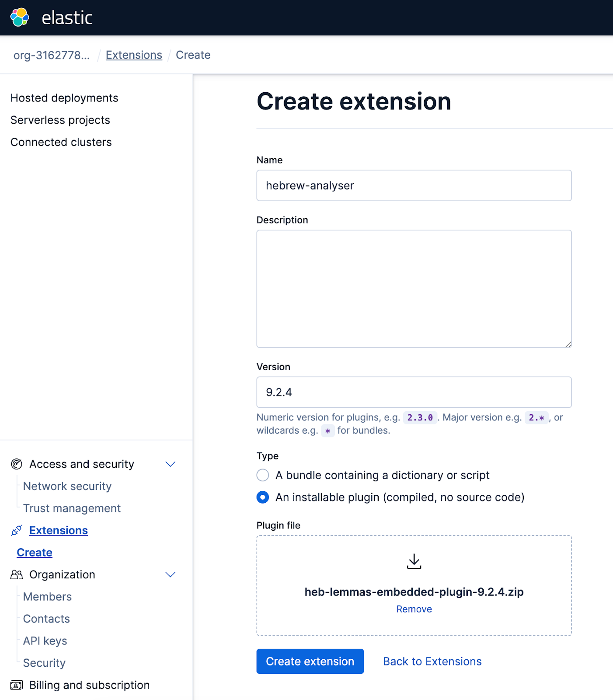Open Billing and subscription

click(89, 685)
